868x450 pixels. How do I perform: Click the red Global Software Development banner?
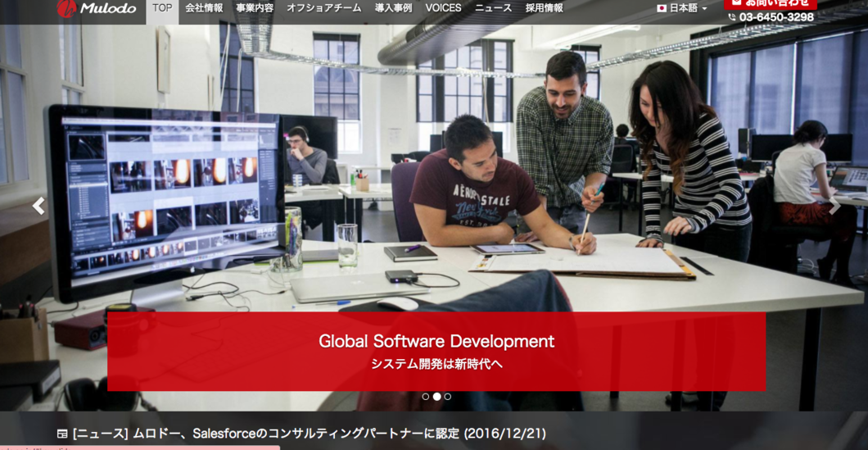[x=436, y=351]
